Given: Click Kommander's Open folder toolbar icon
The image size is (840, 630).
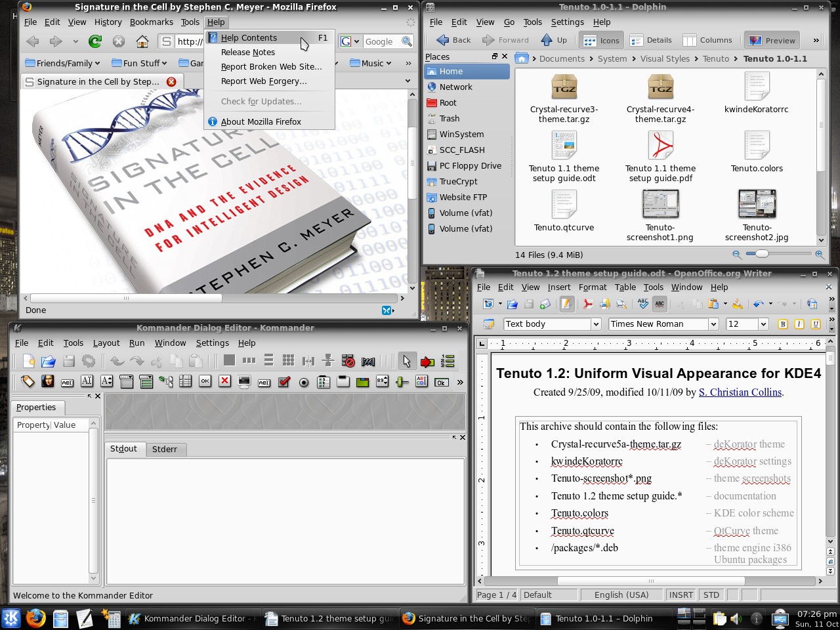Looking at the screenshot, I should [x=48, y=361].
